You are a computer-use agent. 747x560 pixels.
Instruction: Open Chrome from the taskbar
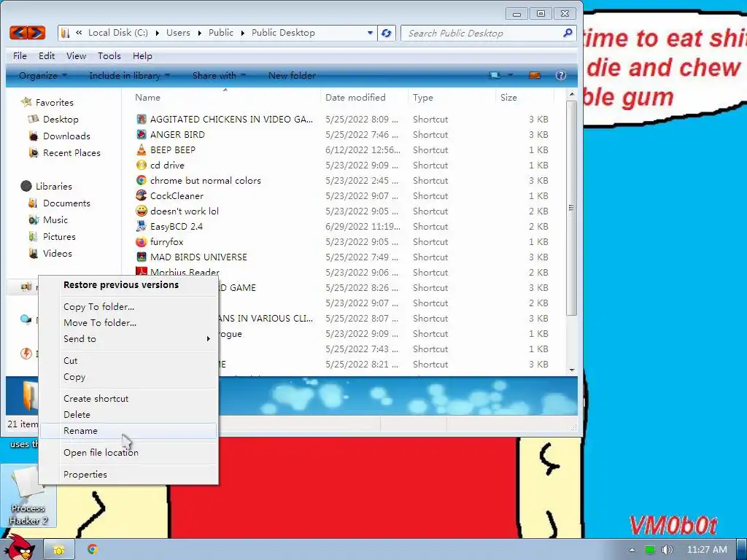(x=93, y=550)
